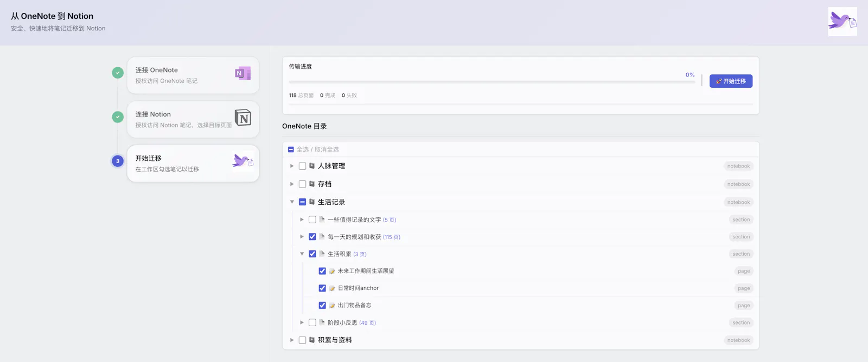Image resolution: width=868 pixels, height=362 pixels.
Task: Check the 阶段小反思 section checkbox
Action: point(312,322)
